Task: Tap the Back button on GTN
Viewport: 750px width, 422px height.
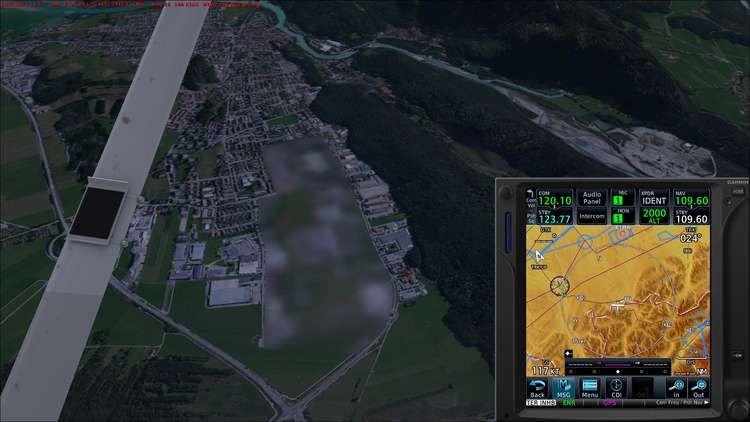Action: pos(537,388)
